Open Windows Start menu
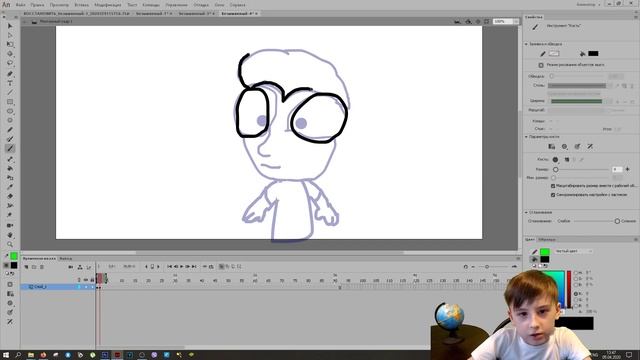 [6, 355]
